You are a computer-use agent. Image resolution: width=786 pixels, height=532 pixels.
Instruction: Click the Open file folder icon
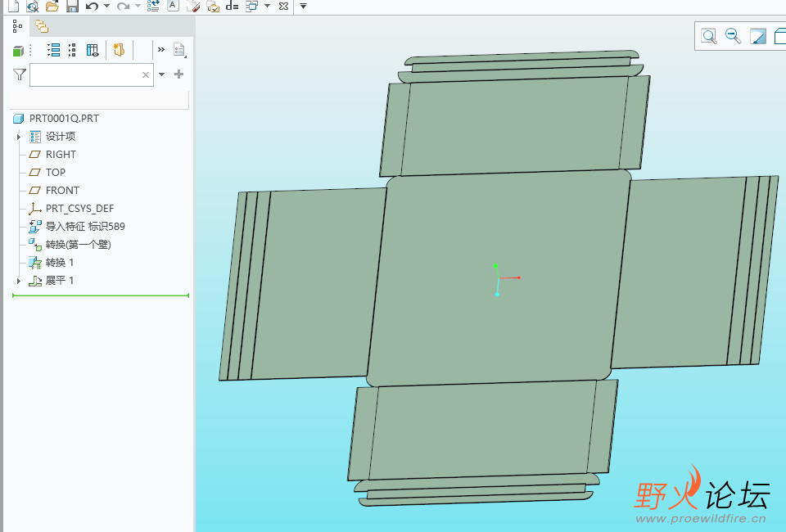[52, 6]
